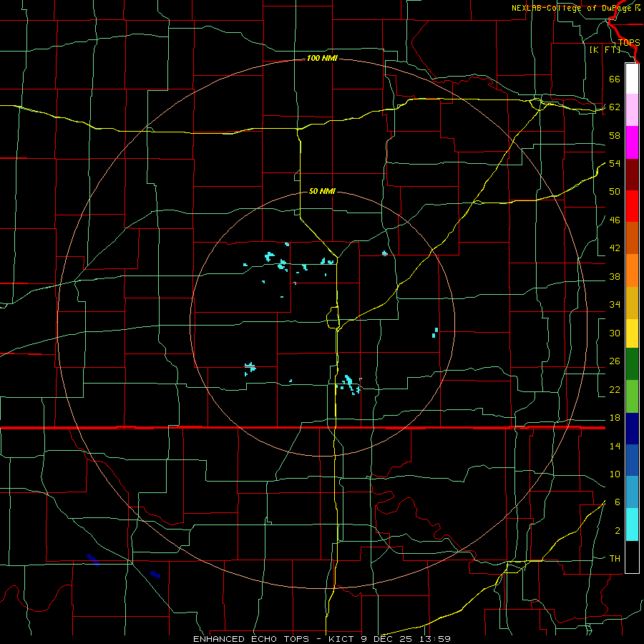Click the TOPS K FT legend title

tap(614, 46)
